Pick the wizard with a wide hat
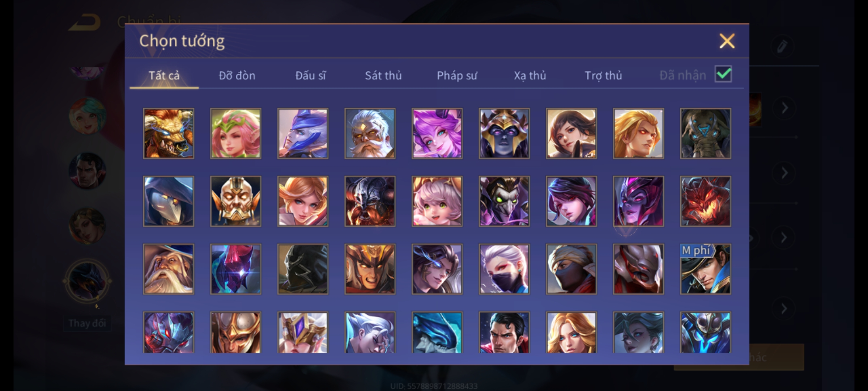Viewport: 868px width, 391px height. 169,269
